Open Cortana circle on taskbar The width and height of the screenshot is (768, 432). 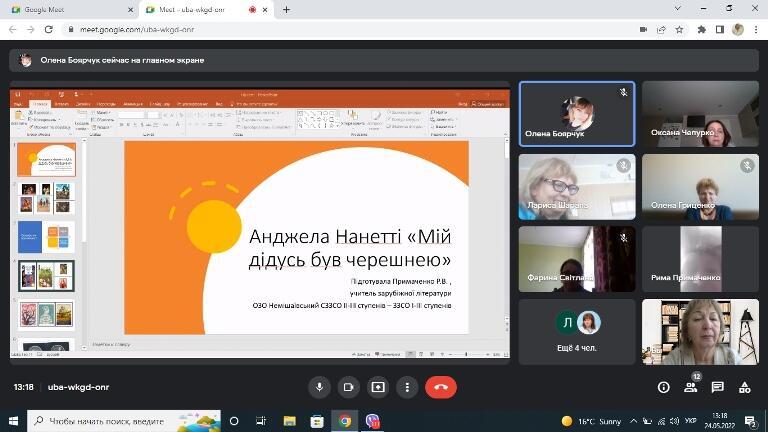(x=234, y=421)
